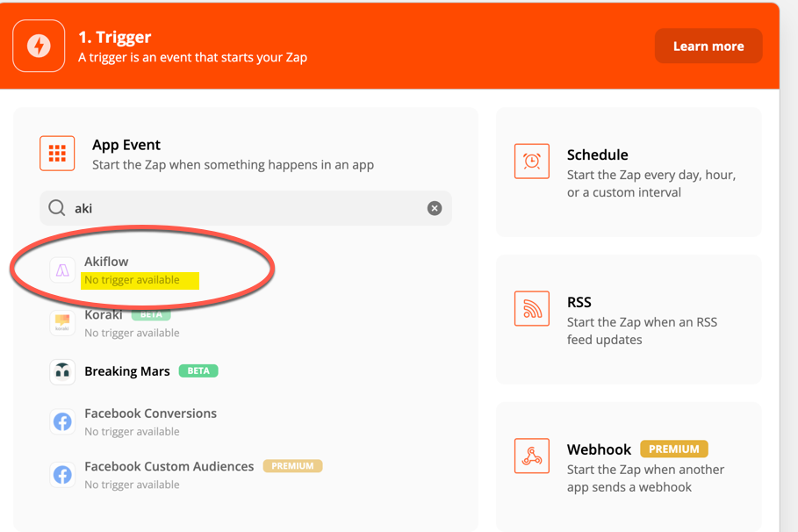Screen dimensions: 798x532
Task: Click the magnifier search icon
Action: pos(56,208)
